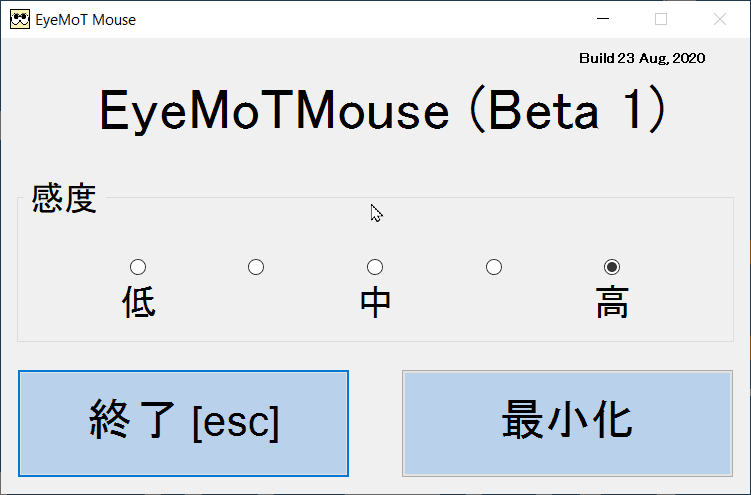Close the EyeMoT Mouse window
Viewport: 751px width, 495px height.
pos(720,19)
